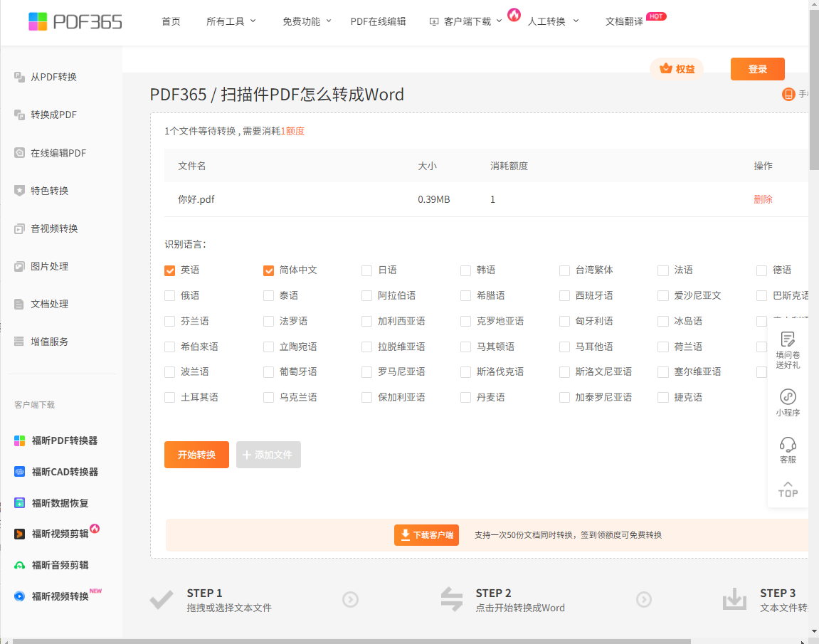Click the mobile phone icon near the title
Viewport: 819px width, 644px height.
point(788,95)
